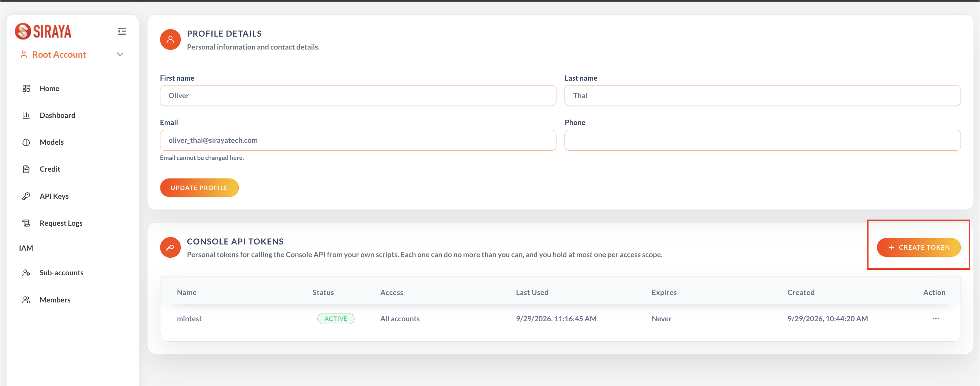Click 9/29/2026, 10:44:20 AM created date
The width and height of the screenshot is (980, 386).
pyautogui.click(x=827, y=319)
